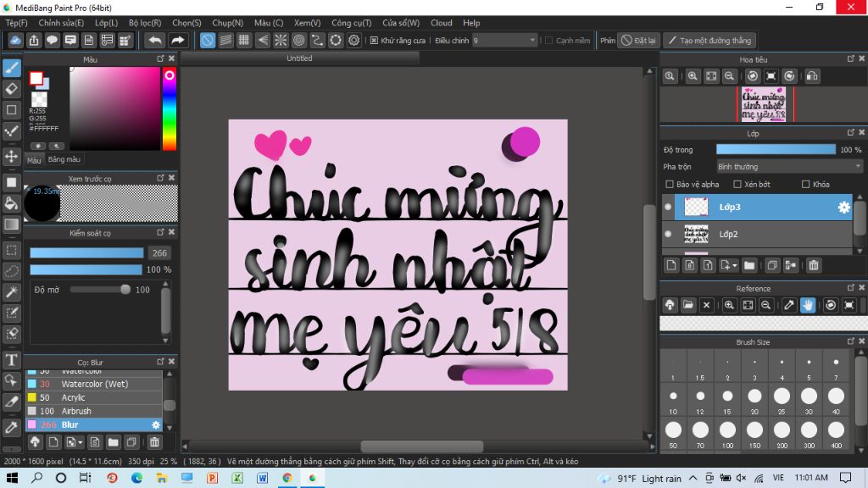The width and height of the screenshot is (868, 488).
Task: Open the Chỉnh sửa(E) menu
Action: [61, 23]
